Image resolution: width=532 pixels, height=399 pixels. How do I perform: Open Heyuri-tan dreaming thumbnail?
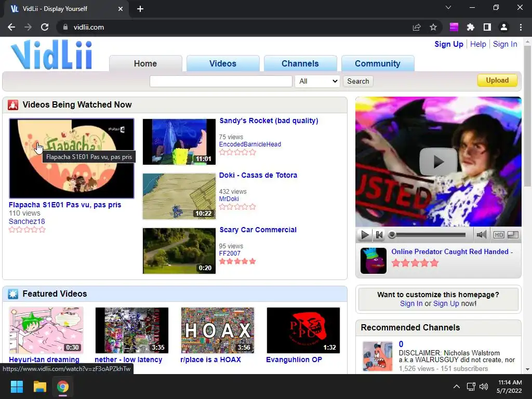pos(46,330)
